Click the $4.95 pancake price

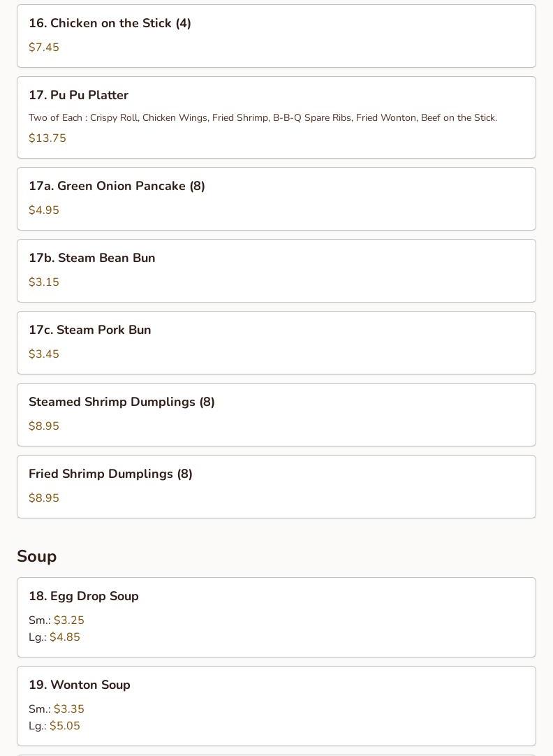tap(44, 210)
